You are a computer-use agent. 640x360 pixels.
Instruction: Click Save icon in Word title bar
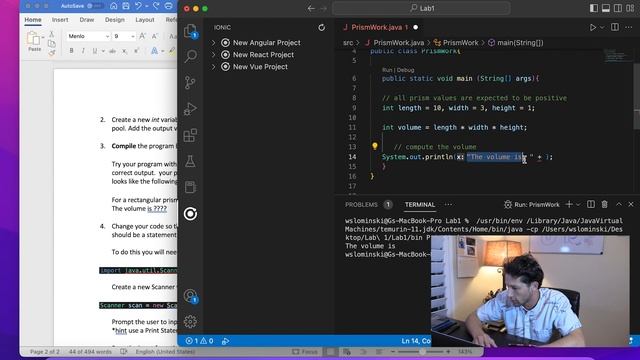126,6
